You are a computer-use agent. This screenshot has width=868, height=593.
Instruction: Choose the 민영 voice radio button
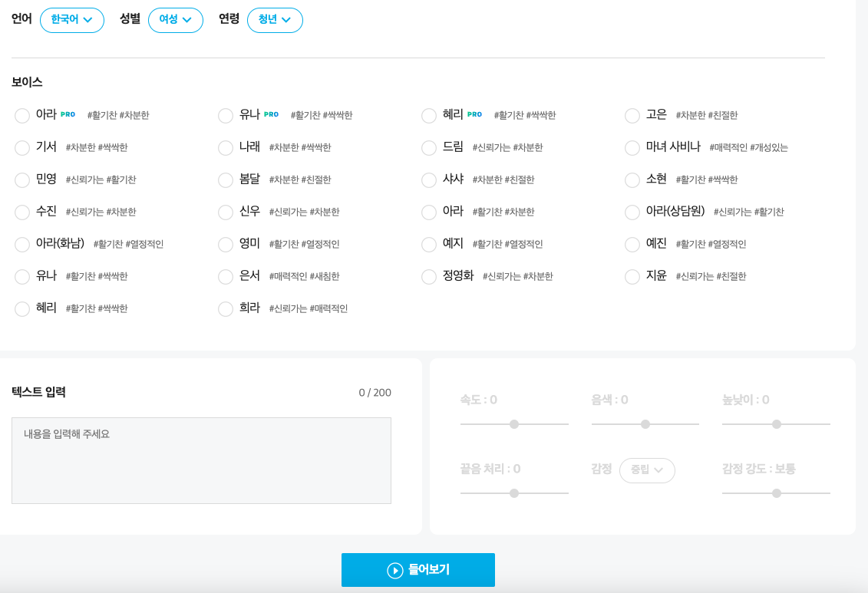coord(22,180)
